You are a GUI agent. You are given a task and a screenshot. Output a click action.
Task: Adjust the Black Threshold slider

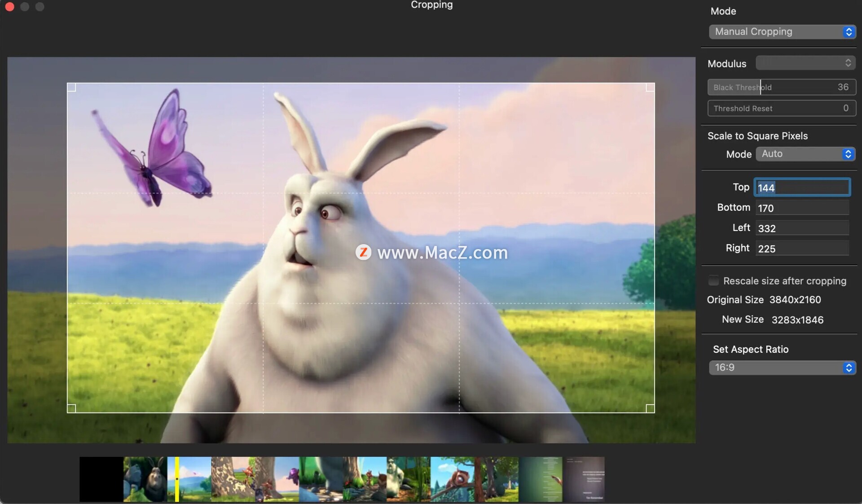point(781,87)
